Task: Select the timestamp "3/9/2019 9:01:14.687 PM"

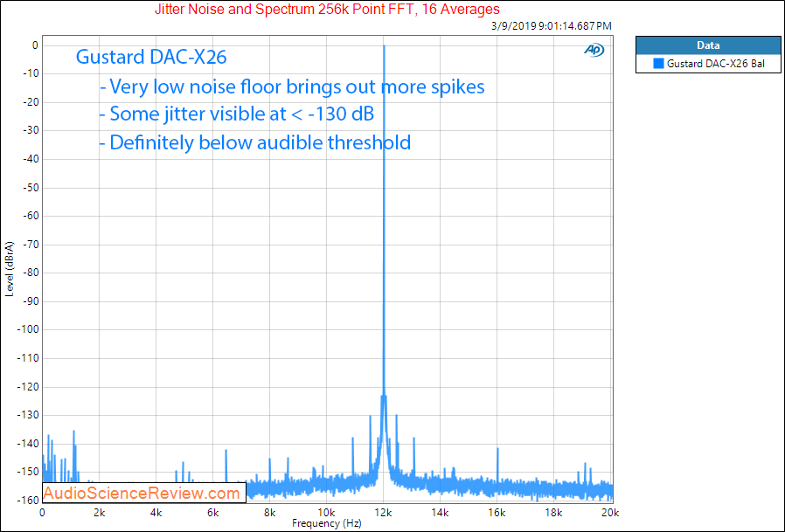Action: coord(552,26)
